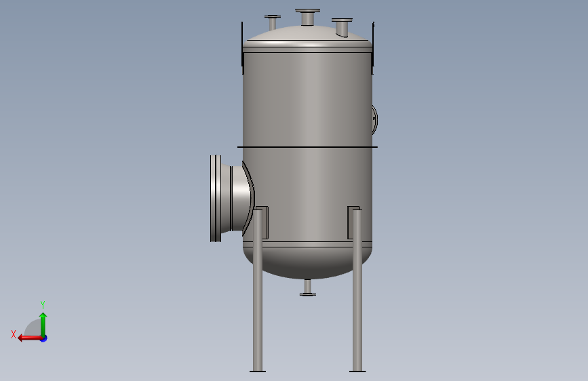This screenshot has width=588, height=381.
Task: Click the blue Z axis dot on triad
Action: pos(44,338)
